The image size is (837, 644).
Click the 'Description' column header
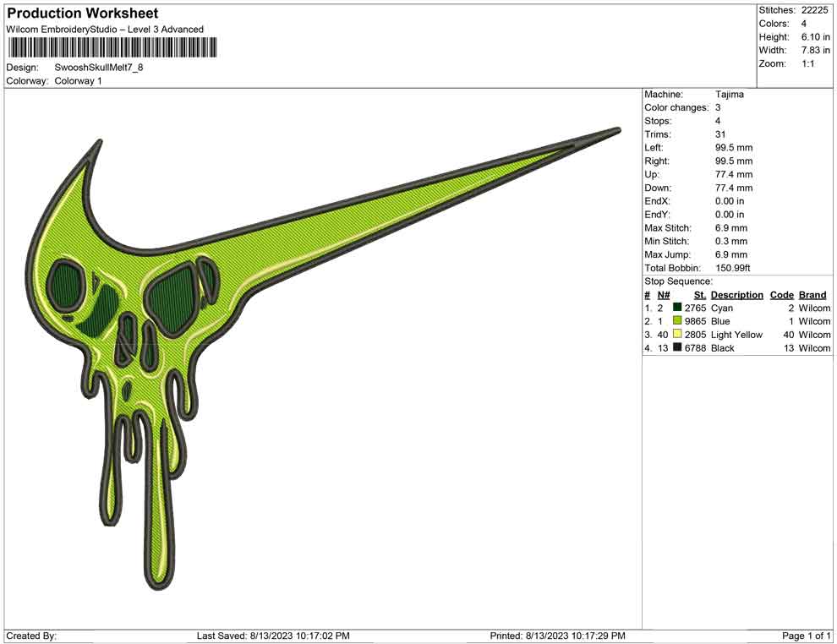click(736, 294)
